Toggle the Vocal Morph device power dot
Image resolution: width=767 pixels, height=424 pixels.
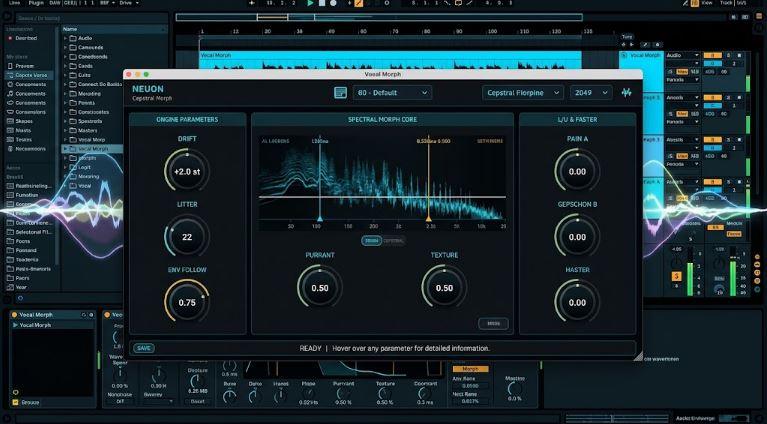point(14,315)
